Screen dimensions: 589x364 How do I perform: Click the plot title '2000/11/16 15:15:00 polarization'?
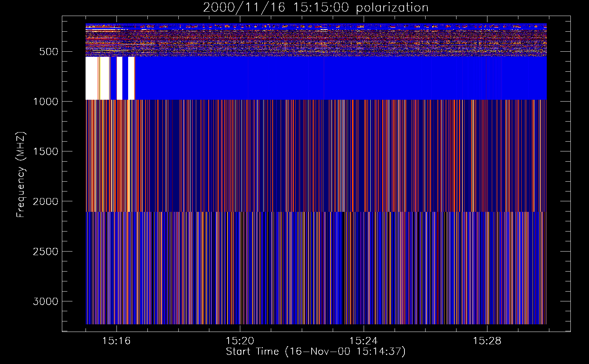click(x=316, y=8)
